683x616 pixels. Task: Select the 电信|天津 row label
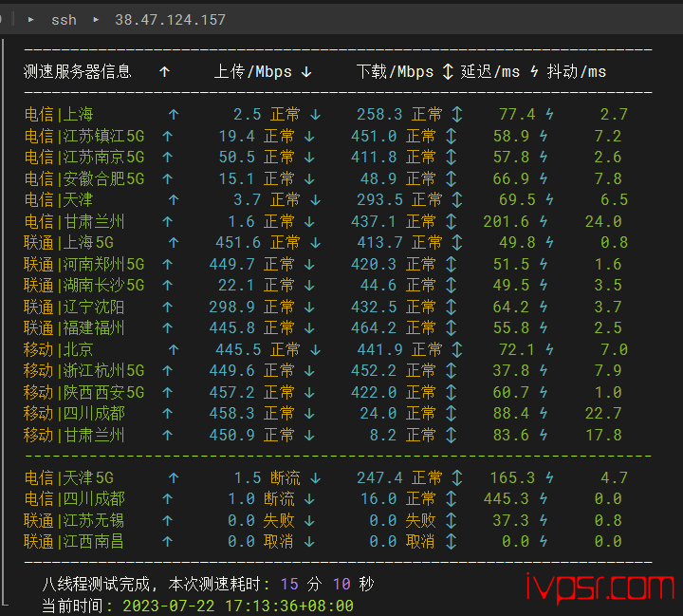[59, 199]
